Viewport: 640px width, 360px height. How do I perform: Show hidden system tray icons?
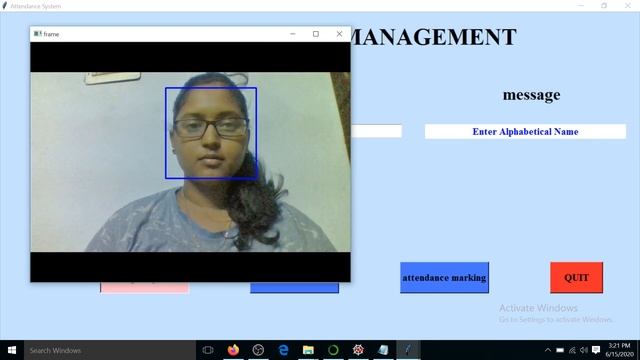pos(548,350)
